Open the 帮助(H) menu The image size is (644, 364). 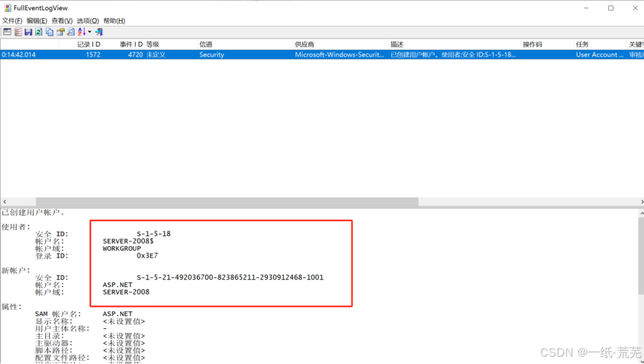click(x=114, y=21)
